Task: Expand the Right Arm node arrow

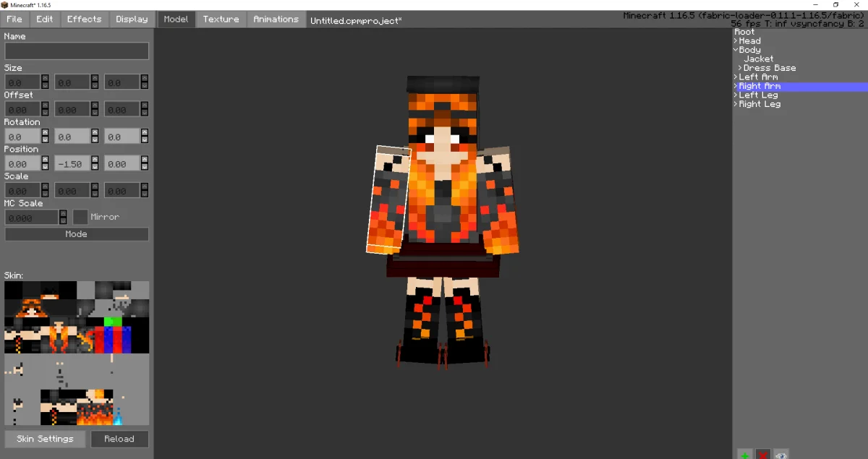Action: click(x=736, y=86)
